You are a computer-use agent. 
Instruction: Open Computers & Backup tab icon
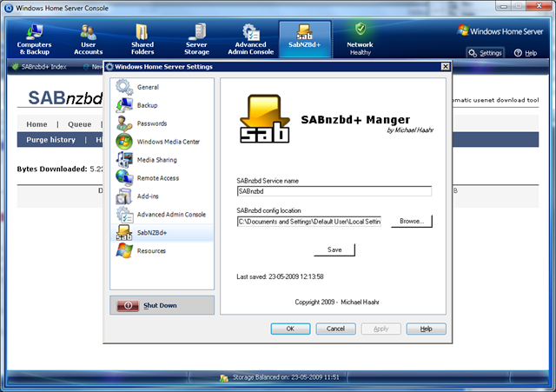tap(35, 31)
